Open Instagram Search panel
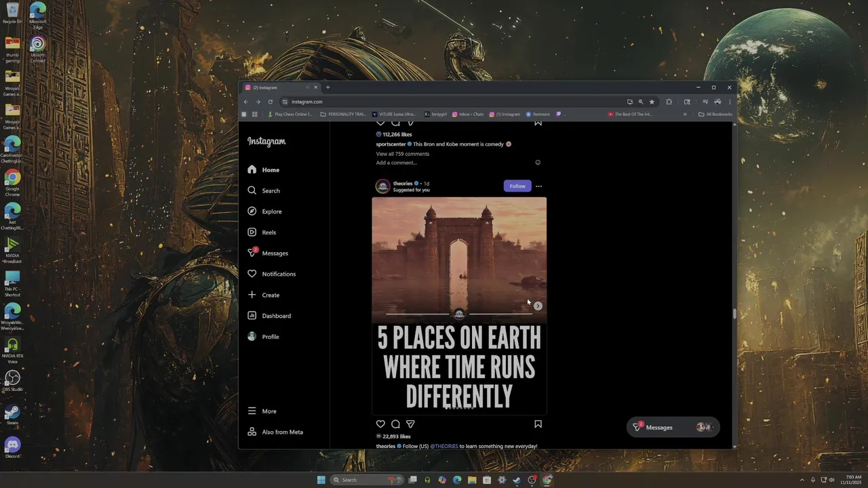The width and height of the screenshot is (868, 488). [264, 190]
